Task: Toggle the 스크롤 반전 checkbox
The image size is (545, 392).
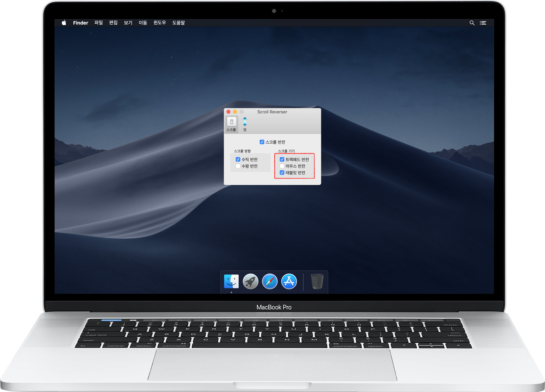Action: coord(262,142)
